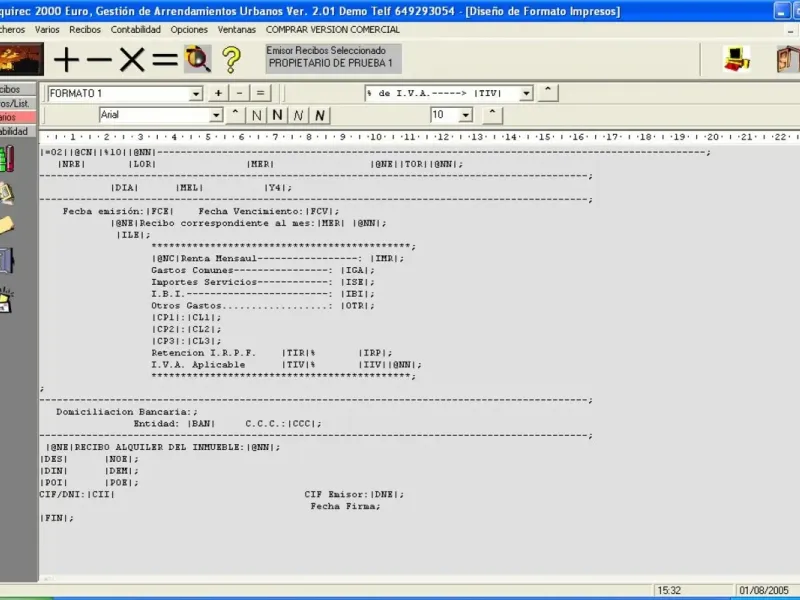Image resolution: width=800 pixels, height=600 pixels.
Task: Click the 'CIF/DNI:|CII|' text
Action: (77, 494)
